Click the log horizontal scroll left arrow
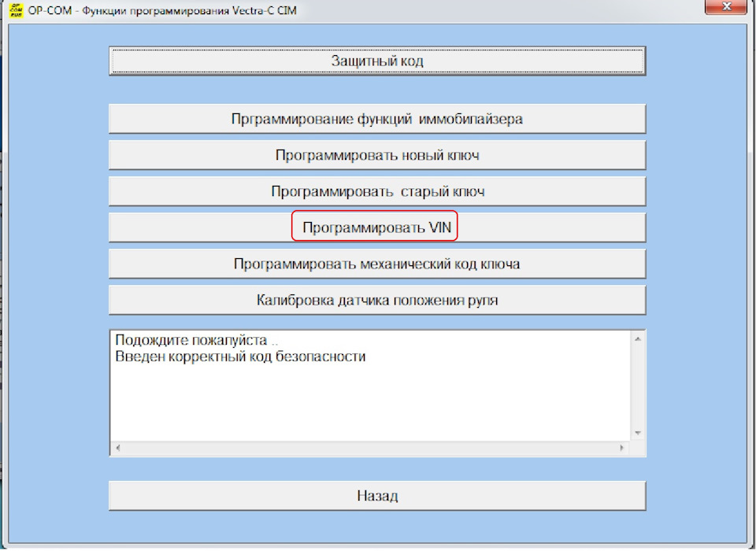Image resolution: width=756 pixels, height=551 pixels. click(x=118, y=448)
